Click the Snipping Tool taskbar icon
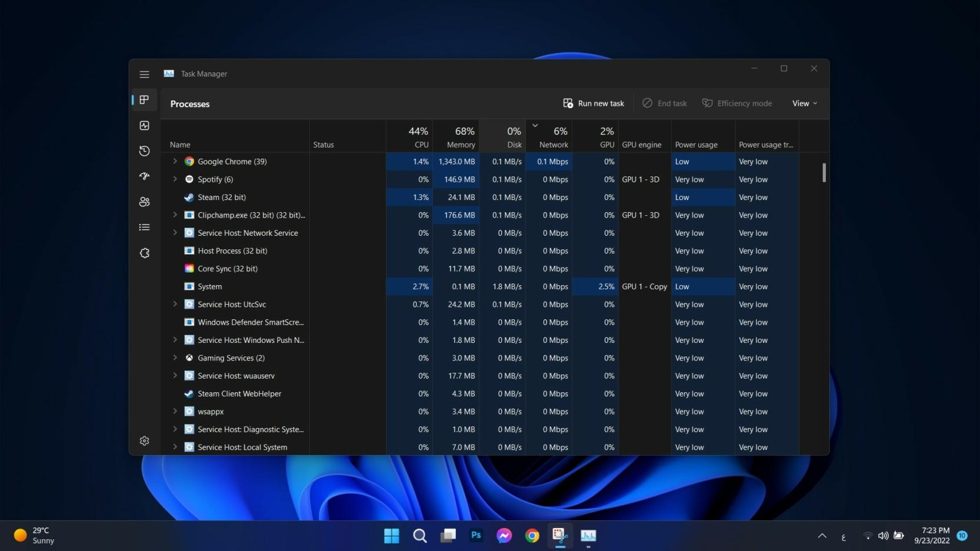Viewport: 980px width, 551px height. click(x=560, y=536)
